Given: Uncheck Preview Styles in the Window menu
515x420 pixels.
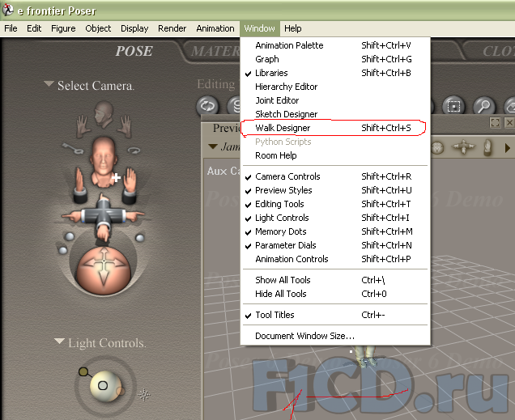Looking at the screenshot, I should [x=335, y=190].
